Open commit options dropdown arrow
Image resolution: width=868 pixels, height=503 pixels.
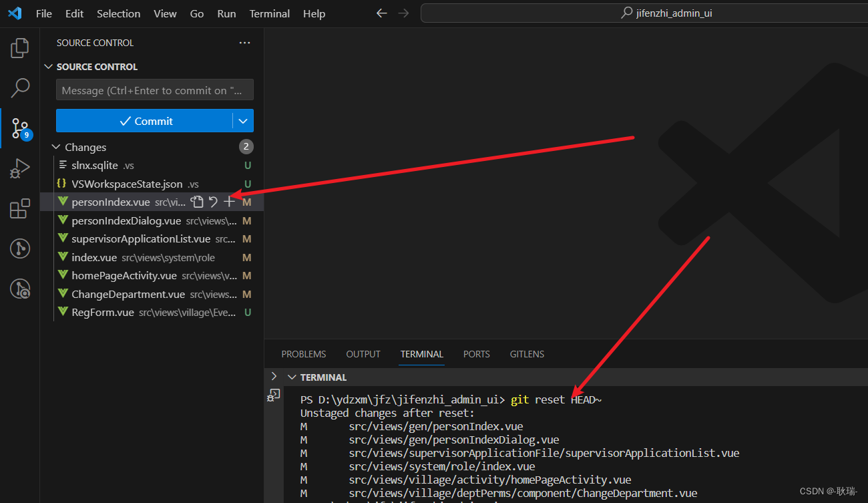click(x=243, y=121)
